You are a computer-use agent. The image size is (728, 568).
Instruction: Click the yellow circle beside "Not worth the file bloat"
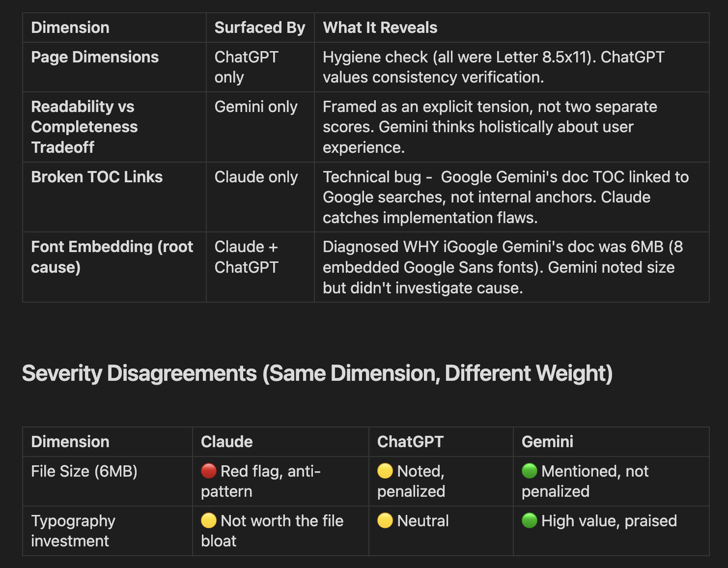tap(209, 521)
